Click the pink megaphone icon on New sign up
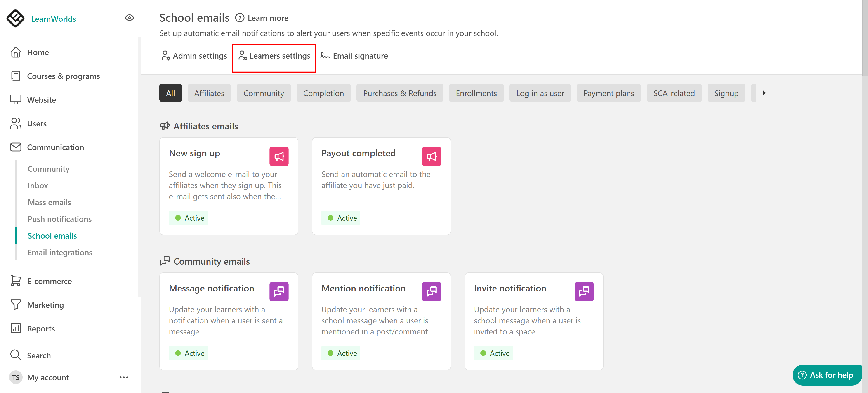 point(279,156)
